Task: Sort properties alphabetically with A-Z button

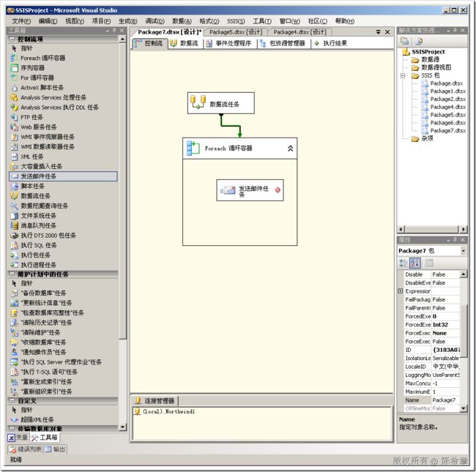Action: coord(414,263)
